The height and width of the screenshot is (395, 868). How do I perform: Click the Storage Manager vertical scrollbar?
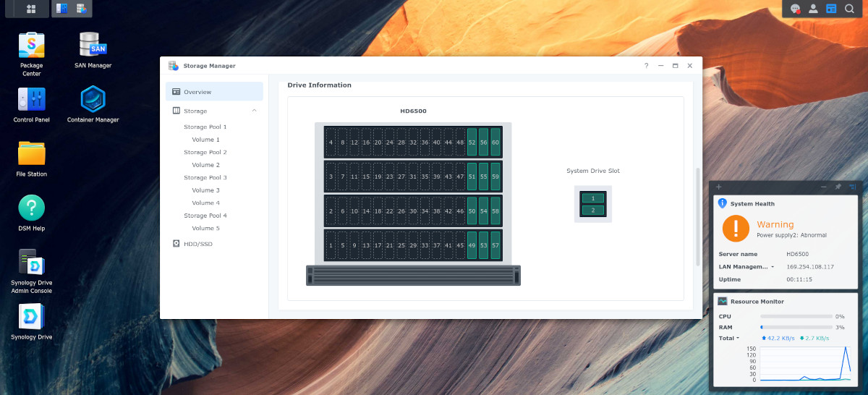[x=698, y=217]
